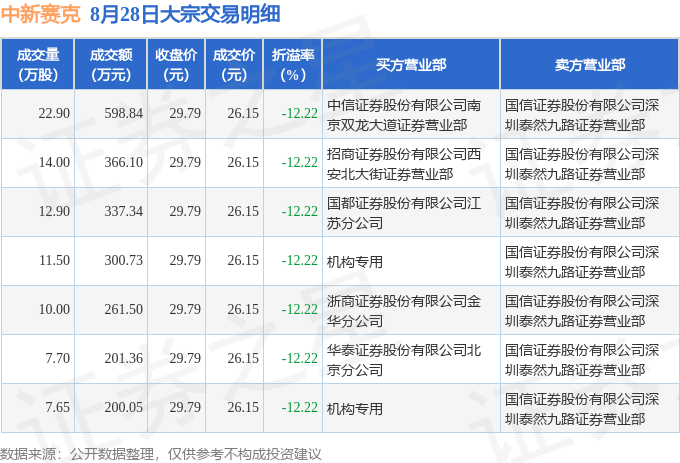The height and width of the screenshot is (463, 680).
Task: Click buyer 国都证券 江苏分公司
Action: [x=404, y=213]
